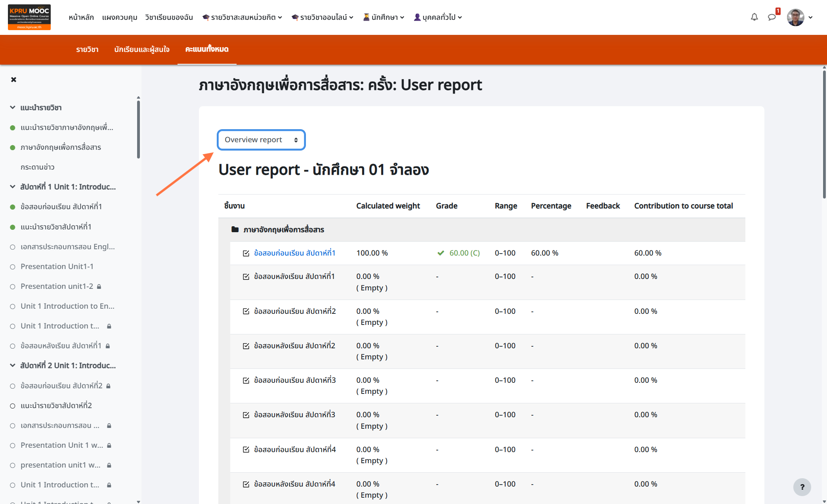The height and width of the screenshot is (504, 827).
Task: Click quiz icon for ข้อสอบหลังเรียน สัปดาห์ที่4 grade row
Action: [246, 484]
